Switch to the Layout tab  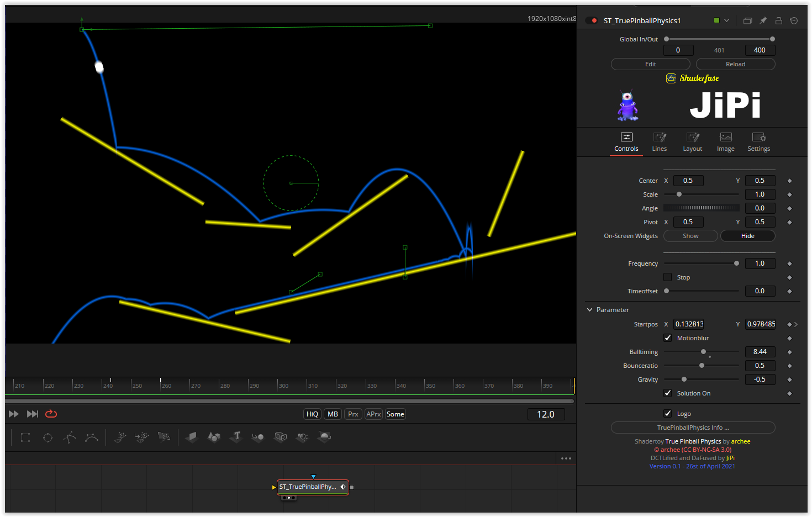[x=693, y=142]
